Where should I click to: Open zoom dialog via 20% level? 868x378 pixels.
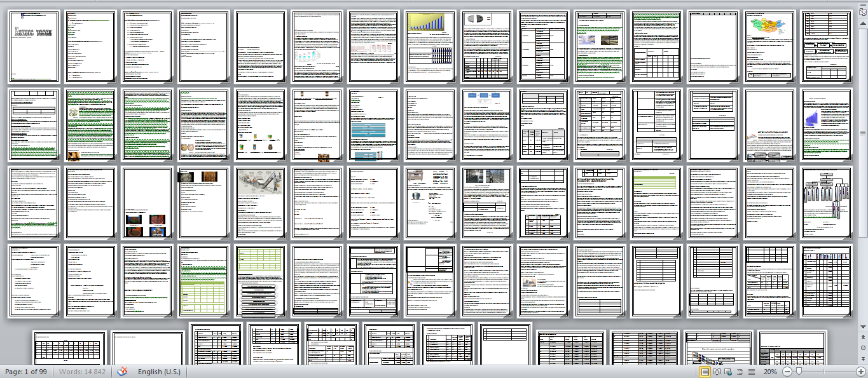pos(770,372)
